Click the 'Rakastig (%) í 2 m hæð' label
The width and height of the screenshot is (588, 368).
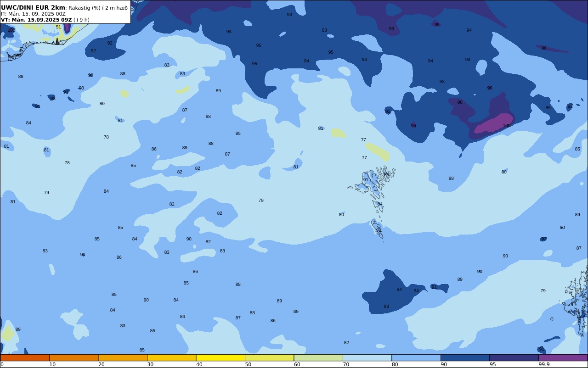pos(98,8)
